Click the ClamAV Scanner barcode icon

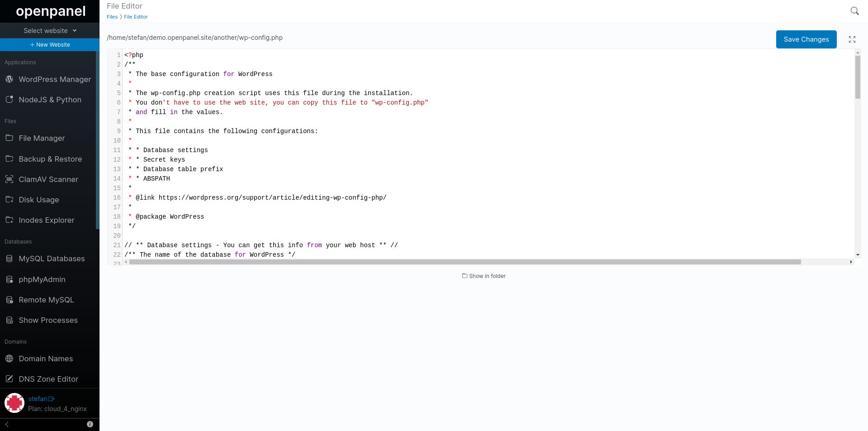[x=9, y=179]
